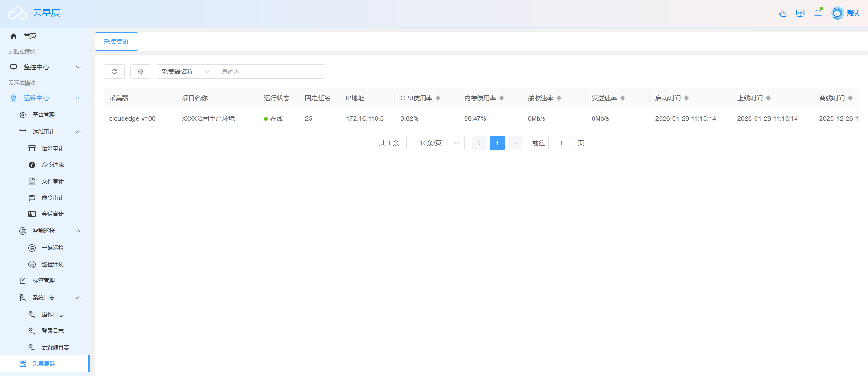The height and width of the screenshot is (376, 868).
Task: Select page 1 in pagination
Action: 497,143
